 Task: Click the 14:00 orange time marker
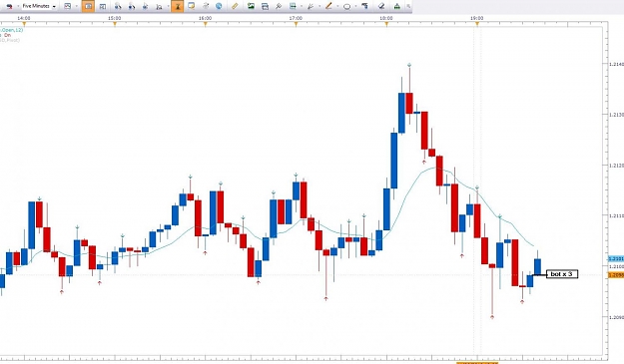tap(24, 24)
